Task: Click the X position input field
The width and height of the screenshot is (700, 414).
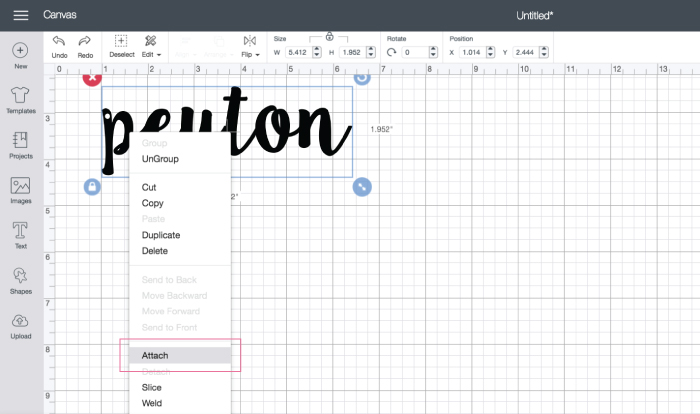Action: (x=471, y=52)
